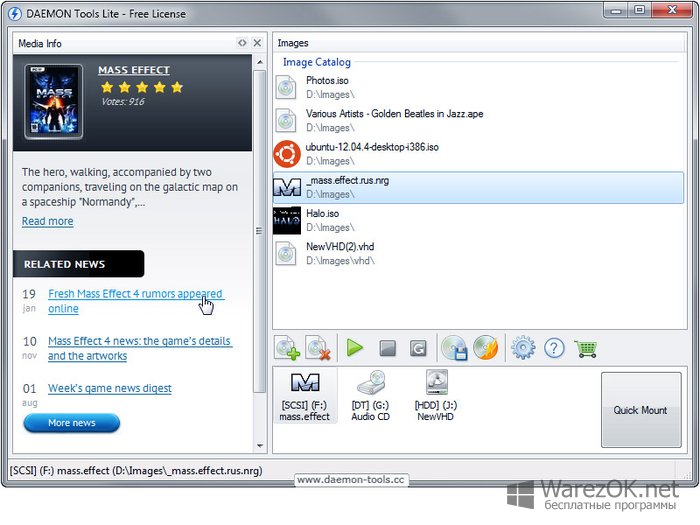Click the Votes: 916 text
This screenshot has width=700, height=525.
tap(123, 102)
